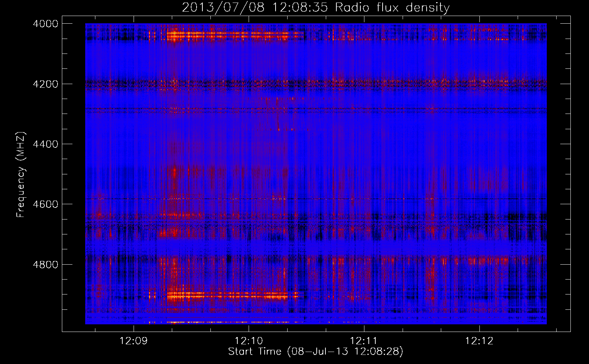The height and width of the screenshot is (364, 589).
Task: Click the 12:11 time axis label
Action: [x=364, y=341]
